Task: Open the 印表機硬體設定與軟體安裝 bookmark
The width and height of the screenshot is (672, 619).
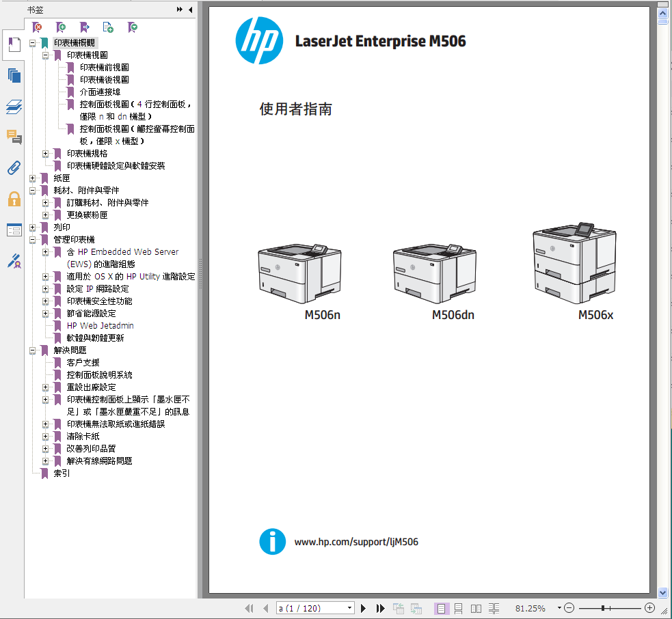Action: click(x=116, y=166)
